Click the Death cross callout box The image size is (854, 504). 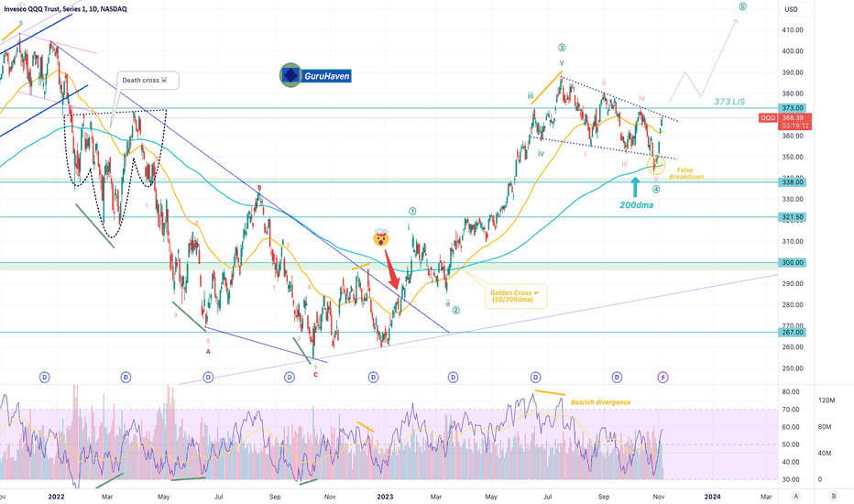148,80
